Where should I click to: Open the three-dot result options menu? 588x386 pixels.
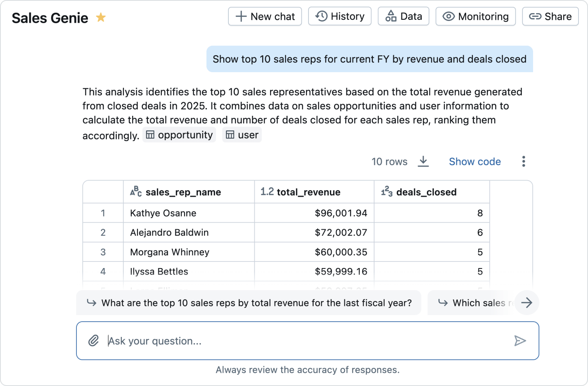(x=524, y=161)
